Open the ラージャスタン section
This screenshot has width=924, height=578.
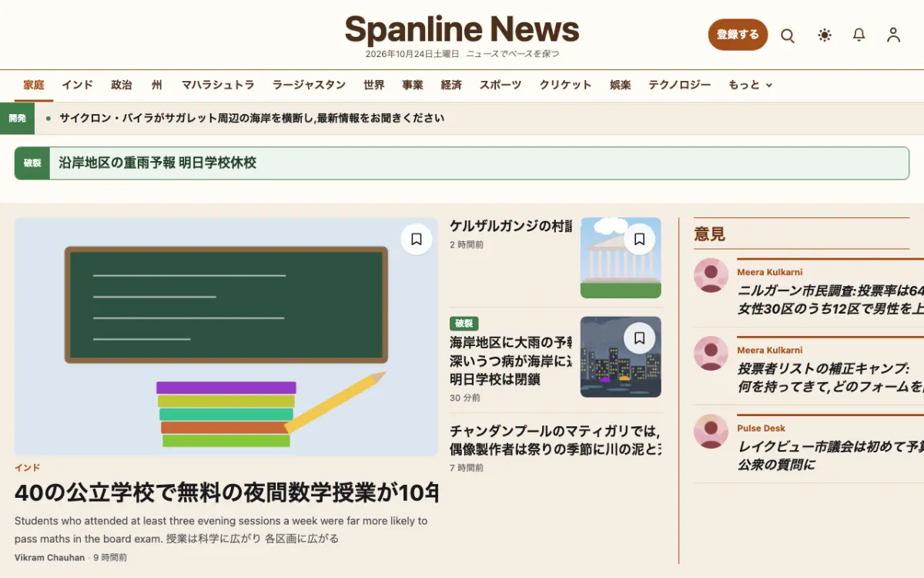click(x=309, y=85)
